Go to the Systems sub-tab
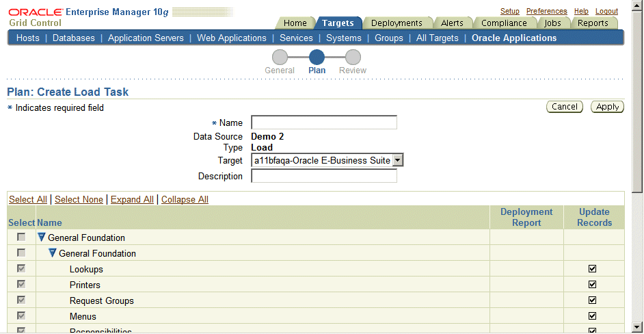The height and width of the screenshot is (334, 644). 344,38
